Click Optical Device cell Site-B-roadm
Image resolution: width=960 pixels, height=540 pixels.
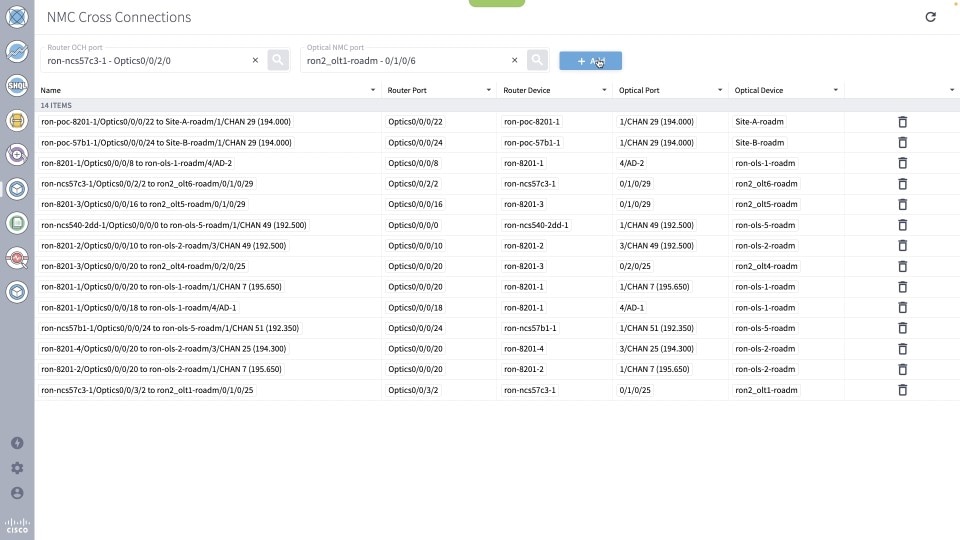759,143
